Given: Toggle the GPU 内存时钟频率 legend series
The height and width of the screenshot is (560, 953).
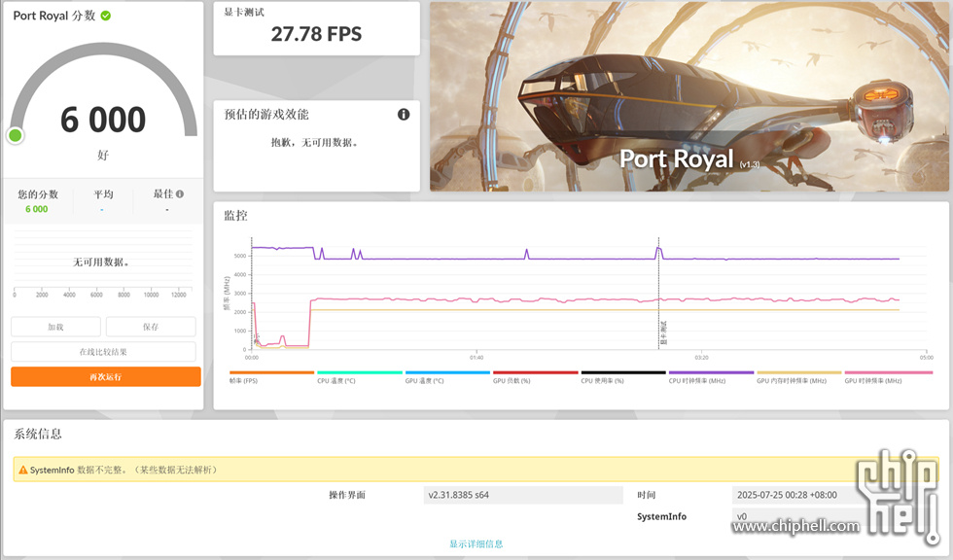Looking at the screenshot, I should (x=798, y=377).
